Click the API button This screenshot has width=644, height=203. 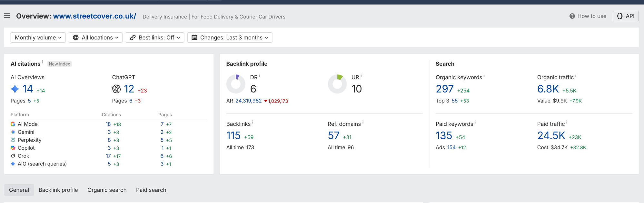(x=626, y=16)
